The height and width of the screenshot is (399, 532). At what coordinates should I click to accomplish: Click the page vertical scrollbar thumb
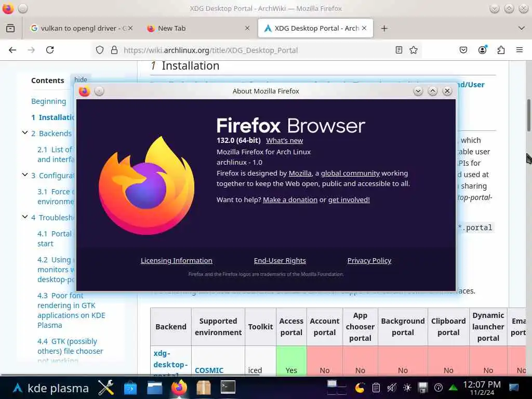point(528,115)
